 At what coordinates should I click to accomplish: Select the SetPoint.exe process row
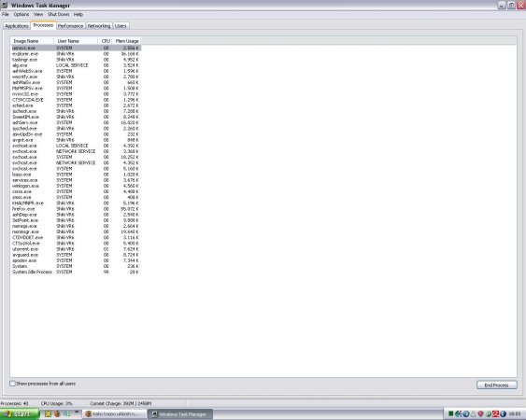click(x=76, y=220)
